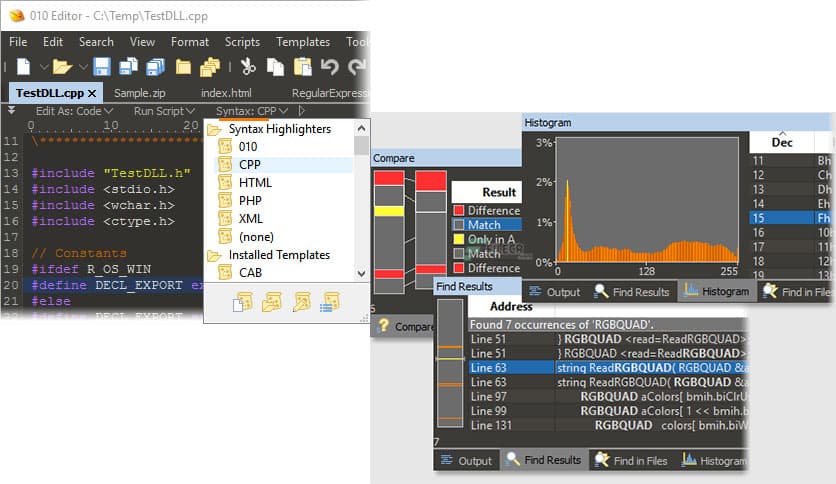Switch to the index.html tab

click(x=226, y=93)
